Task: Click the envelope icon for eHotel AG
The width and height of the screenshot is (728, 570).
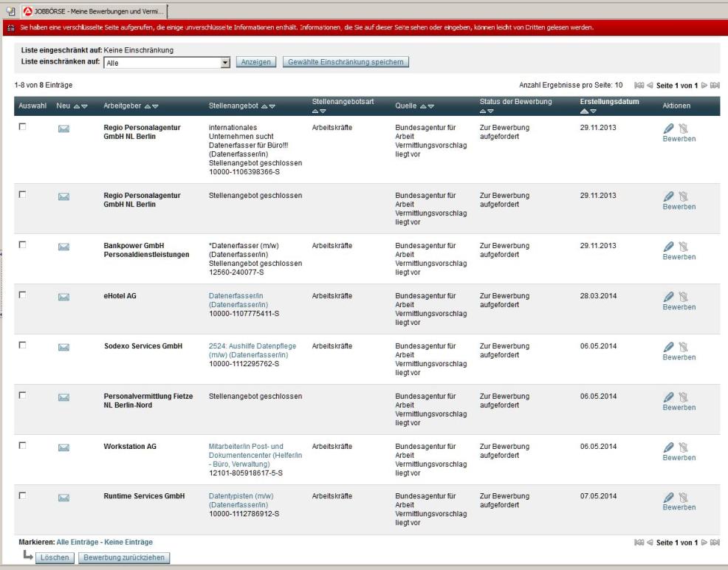Action: pyautogui.click(x=63, y=297)
